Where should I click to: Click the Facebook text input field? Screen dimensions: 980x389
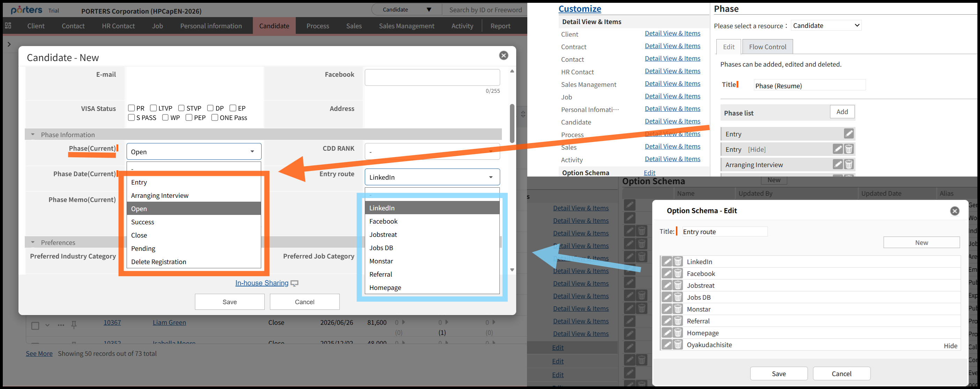point(432,77)
